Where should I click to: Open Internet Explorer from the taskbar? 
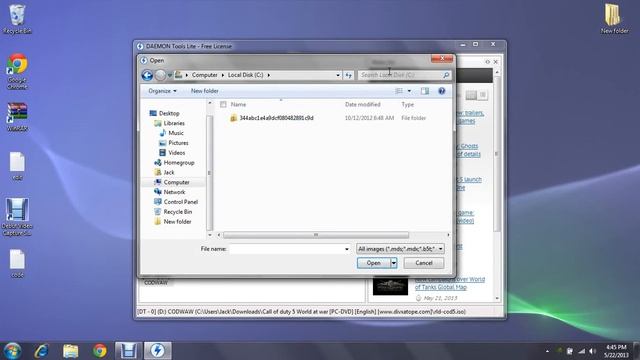42,351
